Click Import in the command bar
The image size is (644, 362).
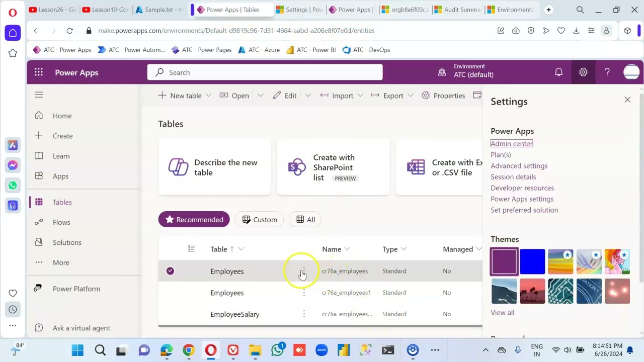coord(337,96)
